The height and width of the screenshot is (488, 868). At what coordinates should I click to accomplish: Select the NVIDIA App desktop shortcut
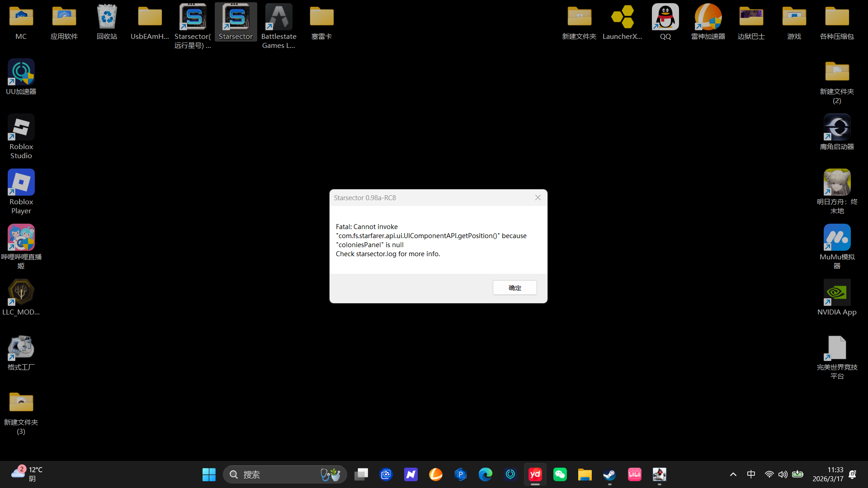(837, 297)
